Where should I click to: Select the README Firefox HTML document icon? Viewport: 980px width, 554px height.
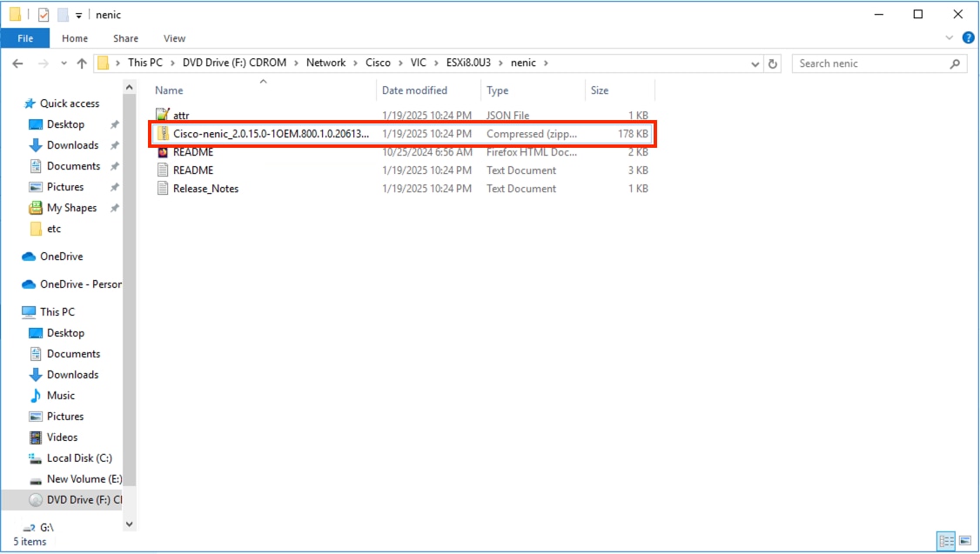coord(163,152)
